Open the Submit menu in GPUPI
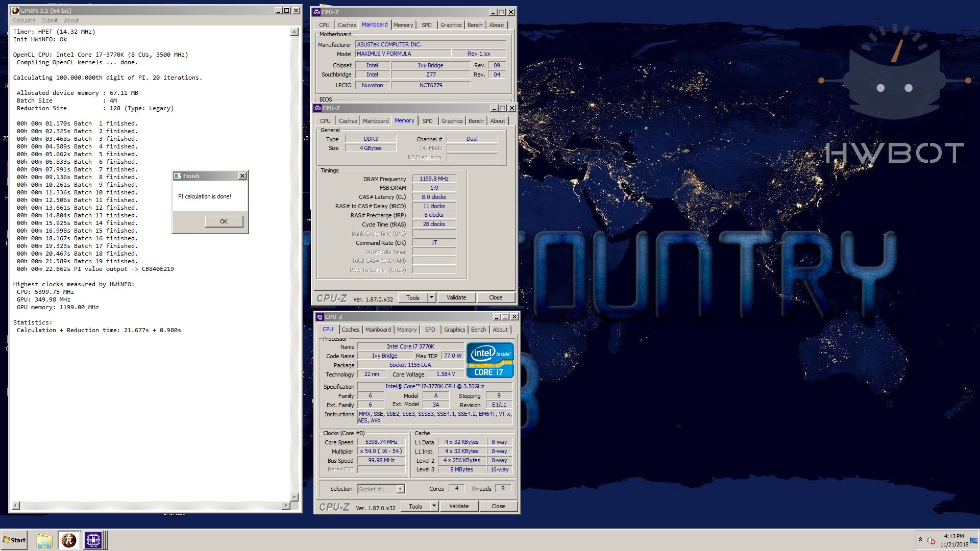This screenshot has height=551, width=980. click(50, 20)
